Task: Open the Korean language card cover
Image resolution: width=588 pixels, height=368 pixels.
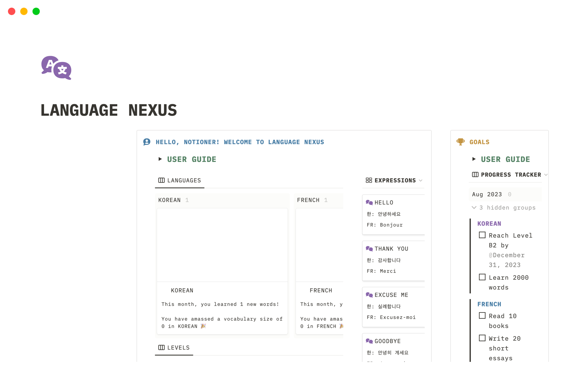Action: pos(222,245)
